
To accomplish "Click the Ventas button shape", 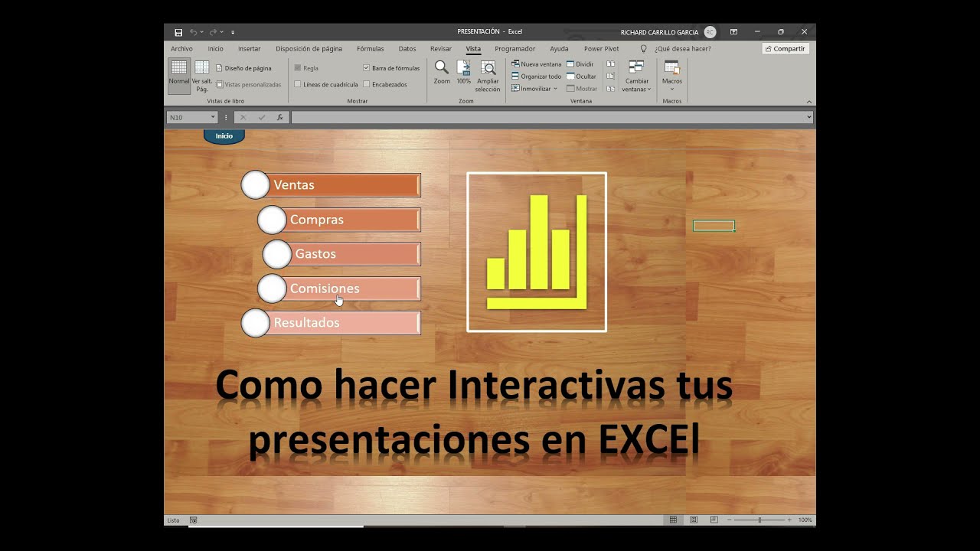I will click(x=331, y=184).
